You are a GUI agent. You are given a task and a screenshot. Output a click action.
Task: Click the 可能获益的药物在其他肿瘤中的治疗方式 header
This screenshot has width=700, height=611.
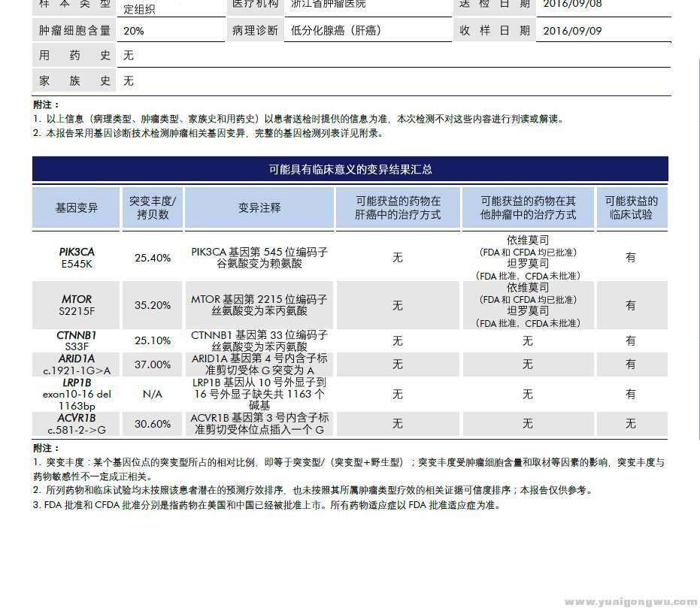[528, 208]
